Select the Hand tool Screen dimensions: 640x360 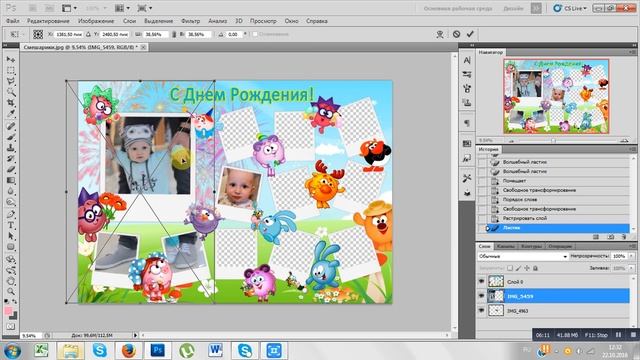pos(11,281)
